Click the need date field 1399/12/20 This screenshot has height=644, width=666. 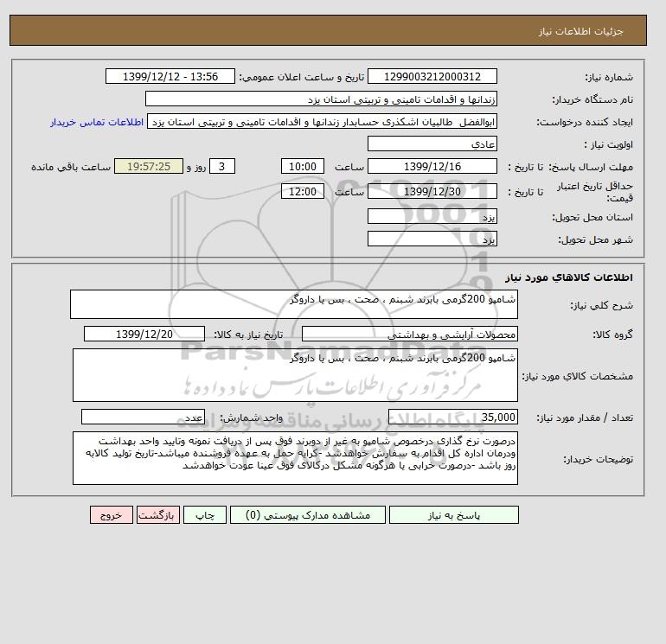[x=144, y=334]
